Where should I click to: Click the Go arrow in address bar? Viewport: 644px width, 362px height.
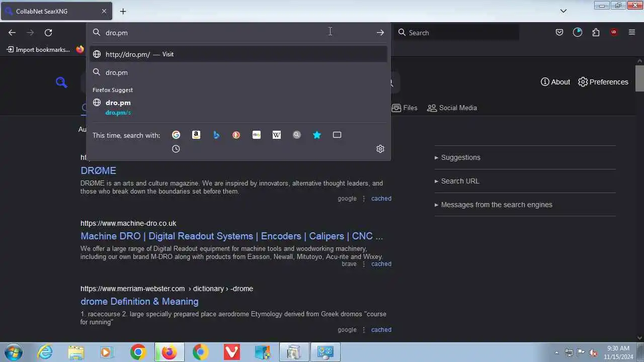[380, 33]
